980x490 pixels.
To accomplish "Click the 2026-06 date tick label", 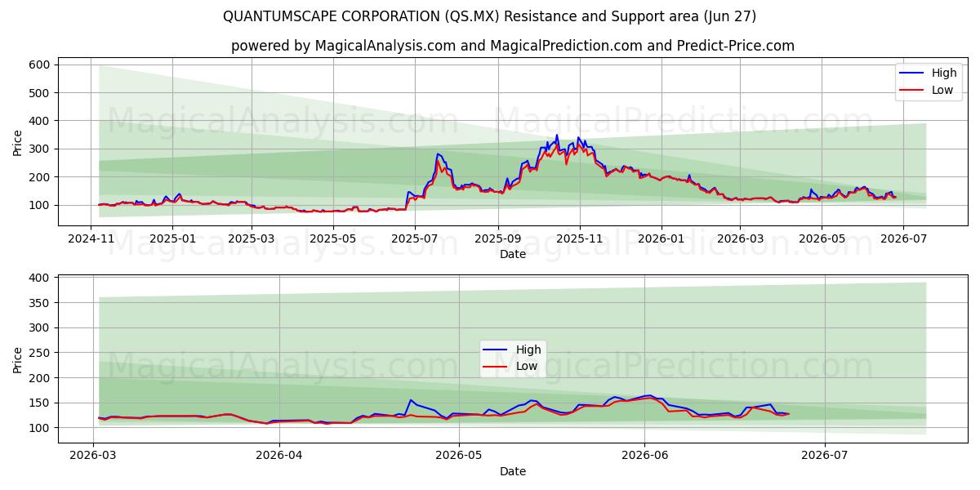I will point(645,455).
